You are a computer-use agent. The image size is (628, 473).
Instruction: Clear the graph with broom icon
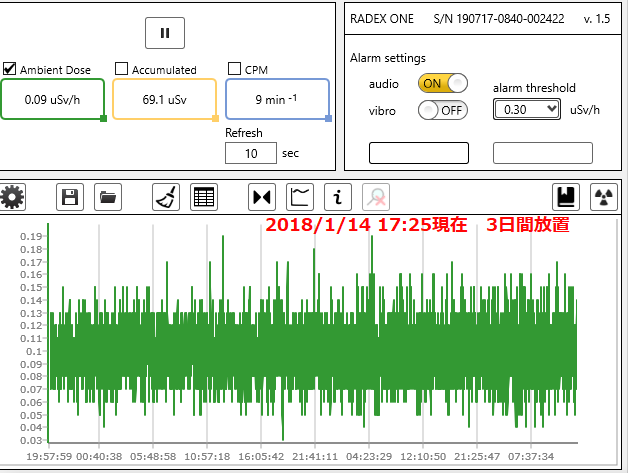click(166, 197)
